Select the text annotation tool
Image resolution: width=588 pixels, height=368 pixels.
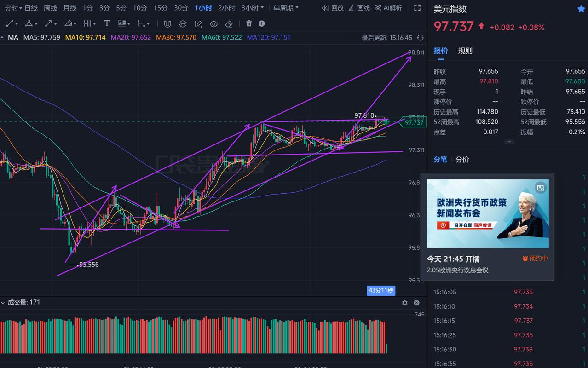tap(106, 23)
